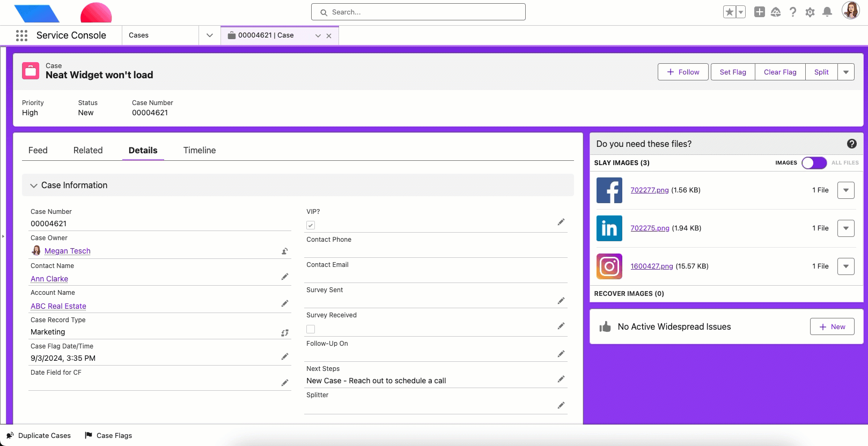Open help for Do you need these files
This screenshot has width=868, height=446.
click(x=851, y=144)
